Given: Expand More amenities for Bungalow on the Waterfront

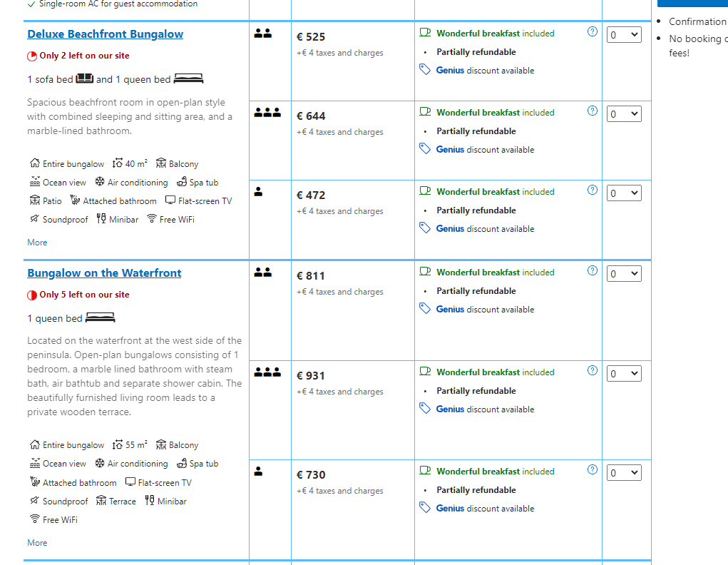Looking at the screenshot, I should [x=37, y=543].
